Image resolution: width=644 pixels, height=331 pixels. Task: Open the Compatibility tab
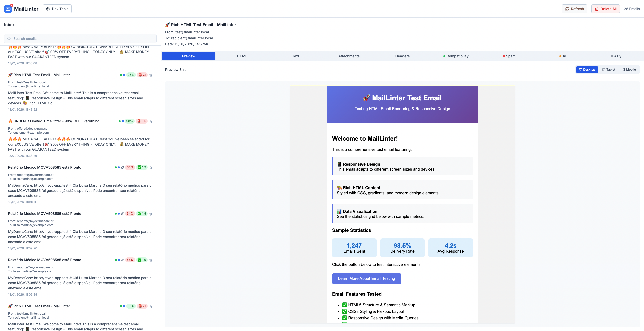click(456, 56)
